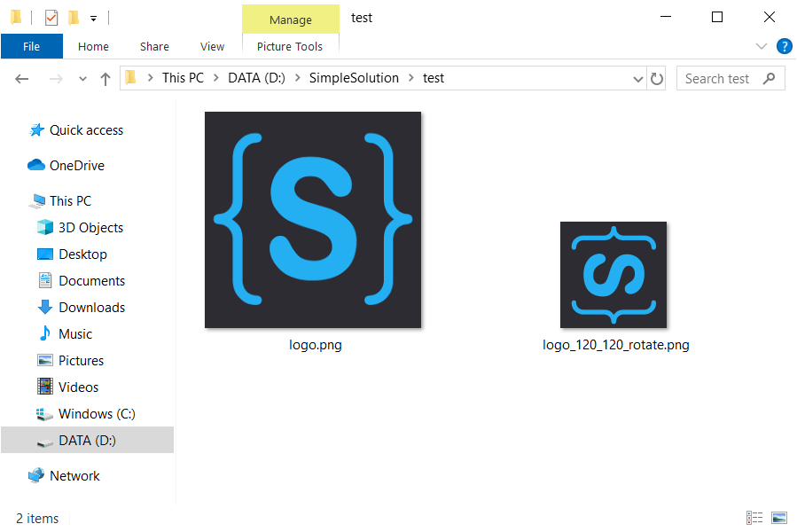Click the Up one level arrow
This screenshot has width=797, height=532.
click(x=105, y=78)
